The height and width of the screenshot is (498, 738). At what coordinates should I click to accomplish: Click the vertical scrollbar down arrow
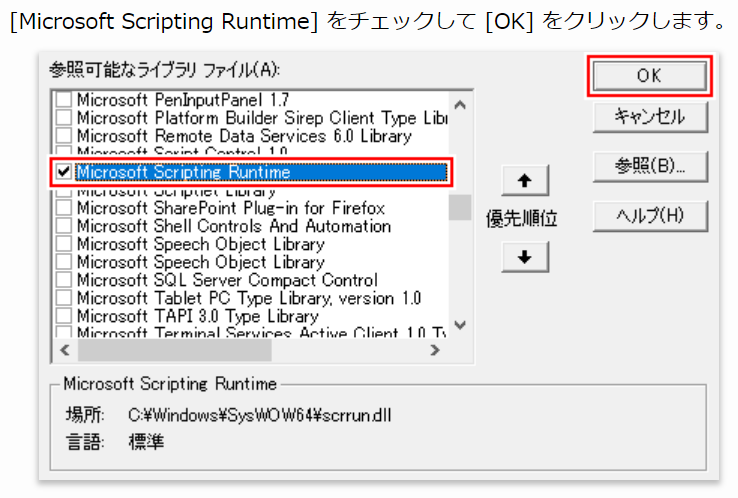[x=460, y=325]
